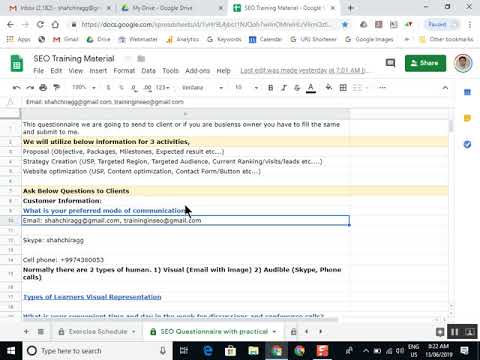
Task: Click the Explore button at bottom right
Action: (440, 332)
